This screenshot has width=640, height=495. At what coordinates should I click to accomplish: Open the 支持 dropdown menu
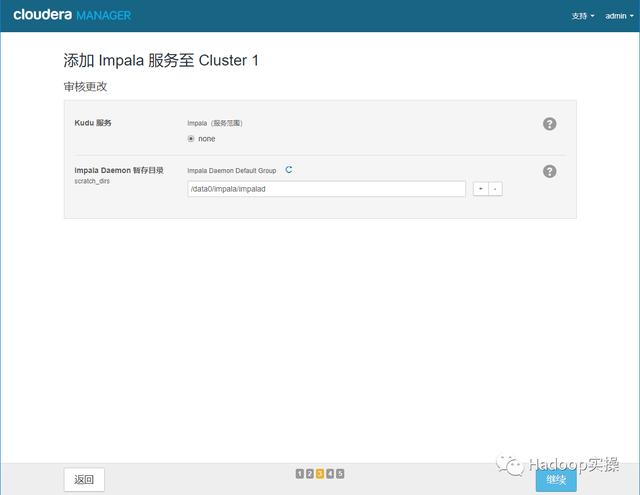(x=582, y=16)
